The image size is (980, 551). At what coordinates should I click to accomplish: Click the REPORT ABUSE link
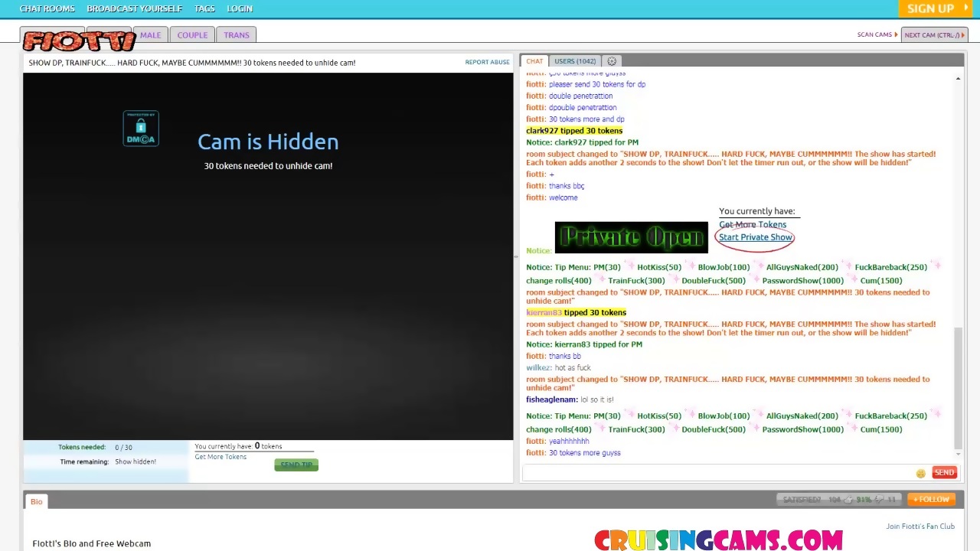[x=487, y=63]
